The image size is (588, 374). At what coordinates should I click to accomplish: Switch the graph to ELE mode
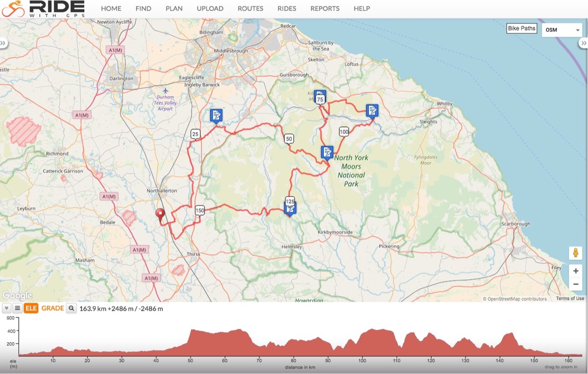pyautogui.click(x=31, y=308)
